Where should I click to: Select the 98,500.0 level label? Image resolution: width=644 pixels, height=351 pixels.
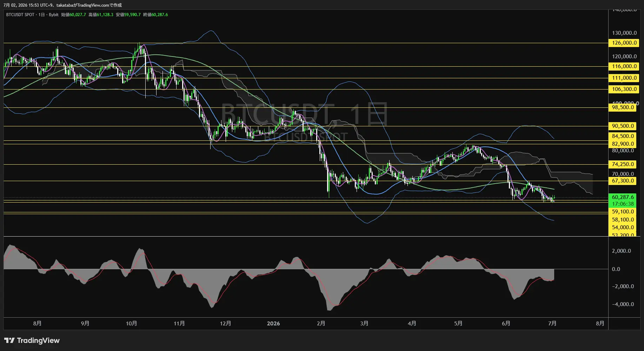click(623, 107)
